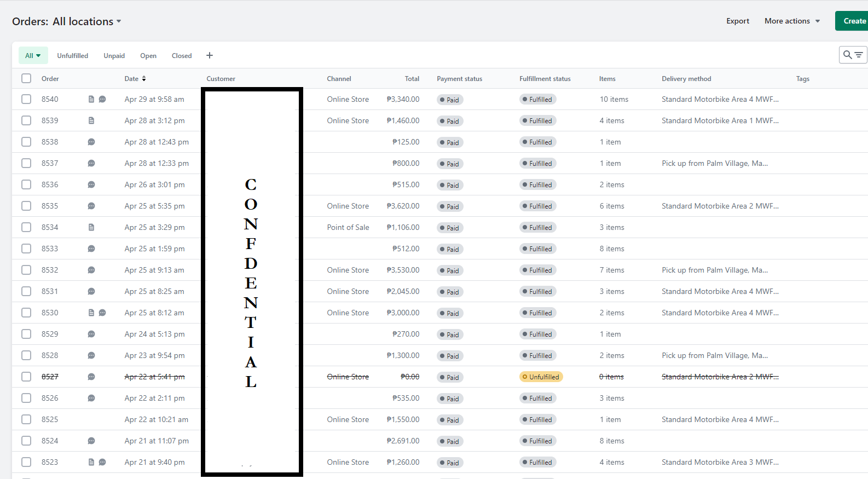Viewport: 868px width, 479px height.
Task: Click the Payment status column header
Action: [460, 79]
